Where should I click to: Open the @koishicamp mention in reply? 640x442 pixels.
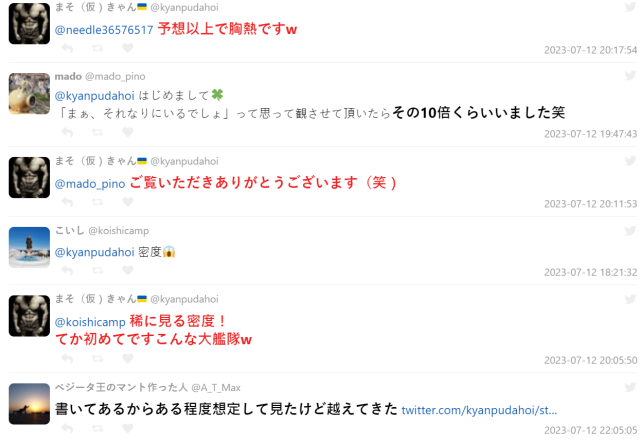[x=90, y=322]
